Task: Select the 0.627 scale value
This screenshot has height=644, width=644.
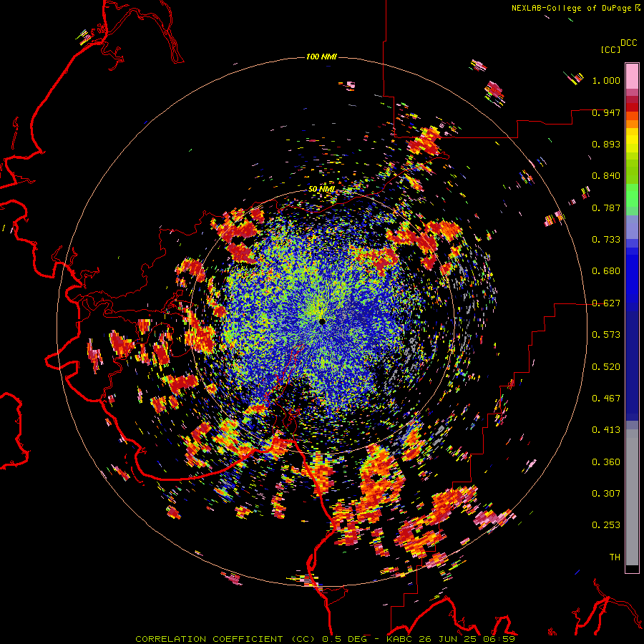Action: click(x=606, y=303)
